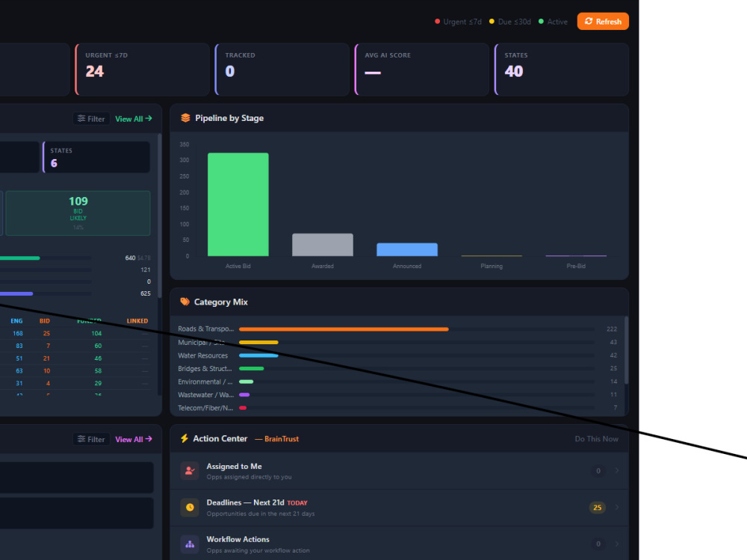Open the green View All link
This screenshot has width=747, height=560.
click(x=134, y=119)
